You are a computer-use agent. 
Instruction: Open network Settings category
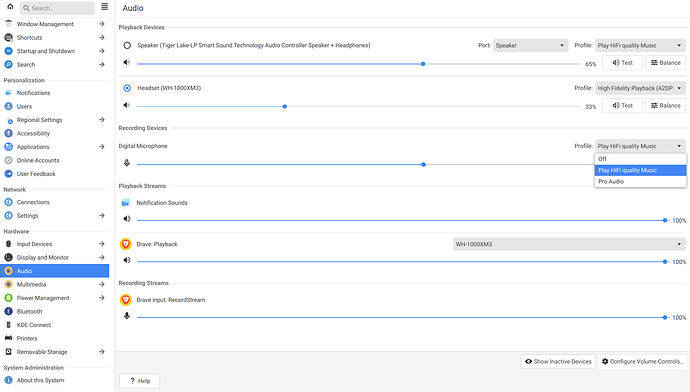[x=55, y=216]
